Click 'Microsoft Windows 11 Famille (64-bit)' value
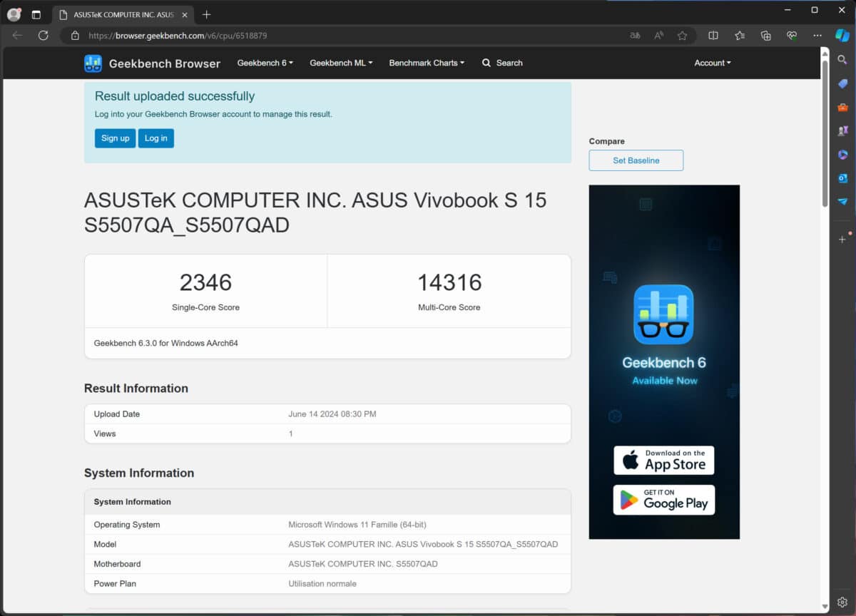Viewport: 856px width, 616px height. click(x=357, y=525)
